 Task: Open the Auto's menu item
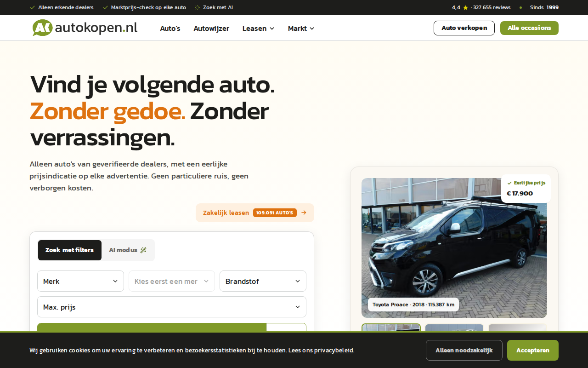(x=170, y=29)
